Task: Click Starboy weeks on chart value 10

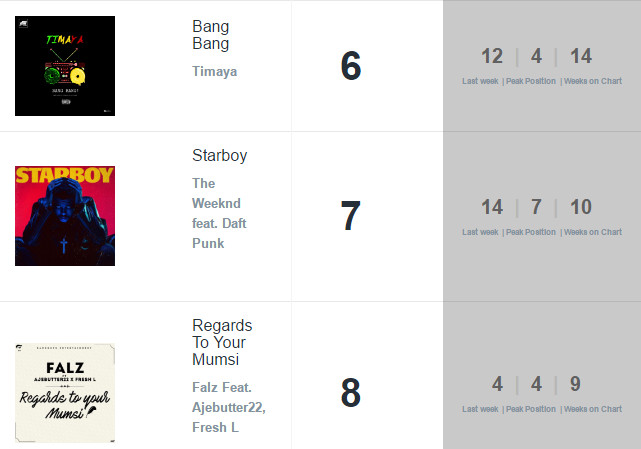Action: tap(581, 207)
